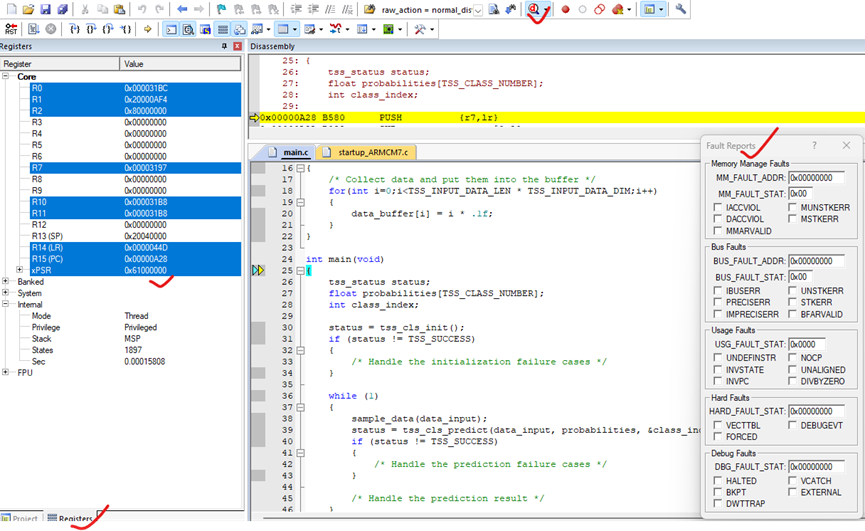Tick the DIVBYZERO checkbox
Viewport: 865px width, 531px height.
click(792, 381)
